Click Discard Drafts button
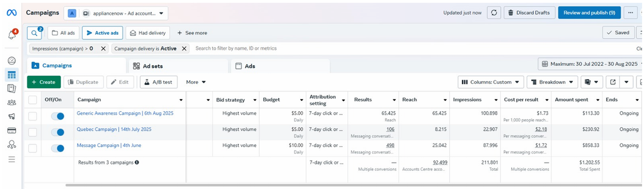 coord(529,12)
